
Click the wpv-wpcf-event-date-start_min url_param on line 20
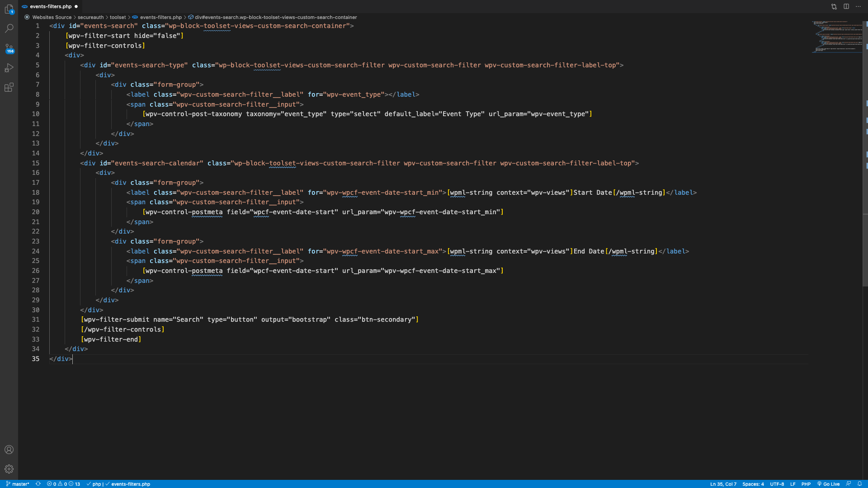pyautogui.click(x=441, y=212)
